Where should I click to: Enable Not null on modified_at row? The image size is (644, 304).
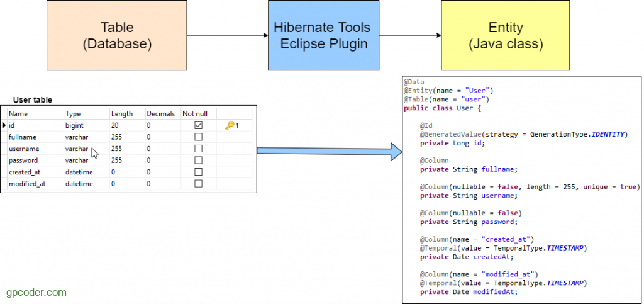click(198, 184)
